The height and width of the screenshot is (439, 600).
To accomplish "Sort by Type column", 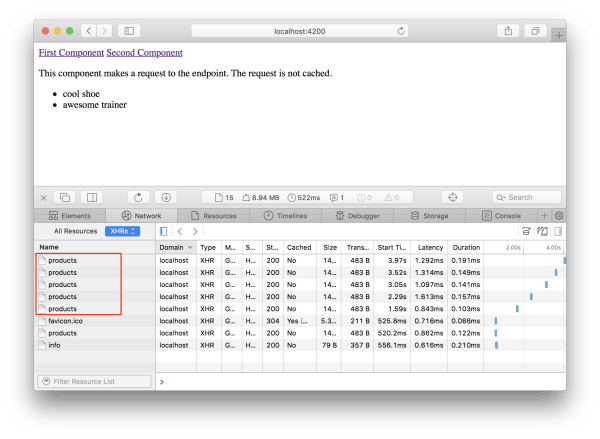I will click(209, 248).
